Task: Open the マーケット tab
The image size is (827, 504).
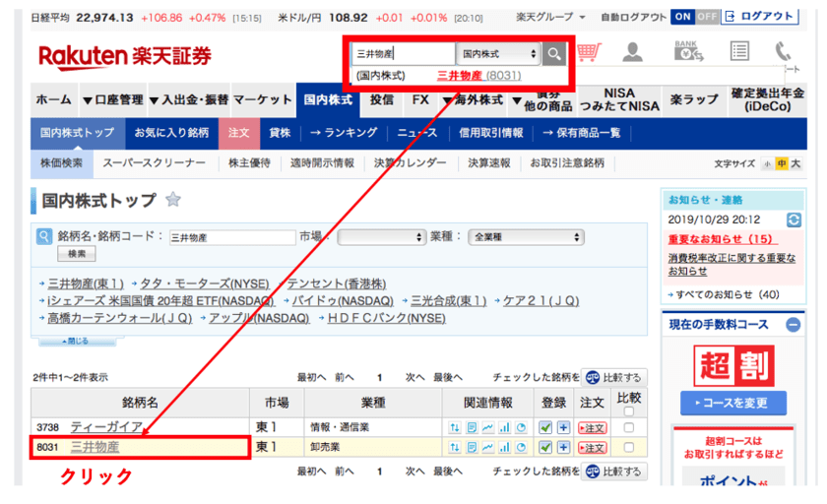Action: [262, 99]
